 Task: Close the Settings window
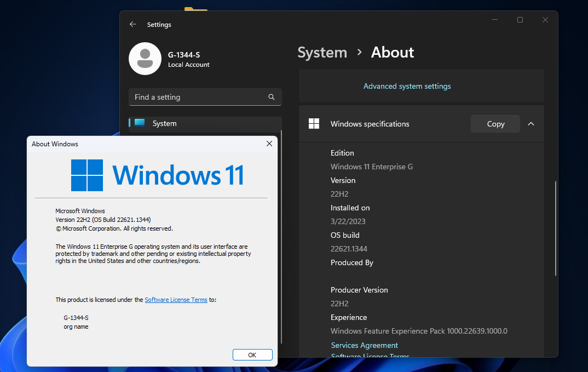pyautogui.click(x=545, y=20)
